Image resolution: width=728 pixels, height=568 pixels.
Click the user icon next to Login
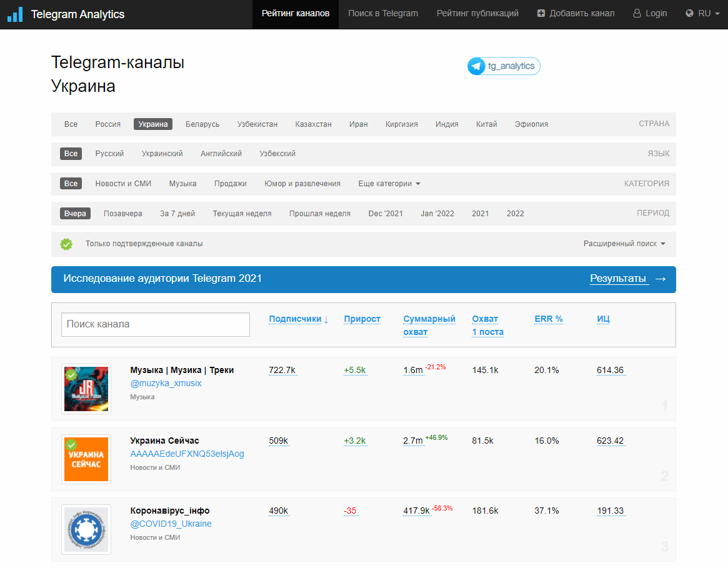coord(637,13)
